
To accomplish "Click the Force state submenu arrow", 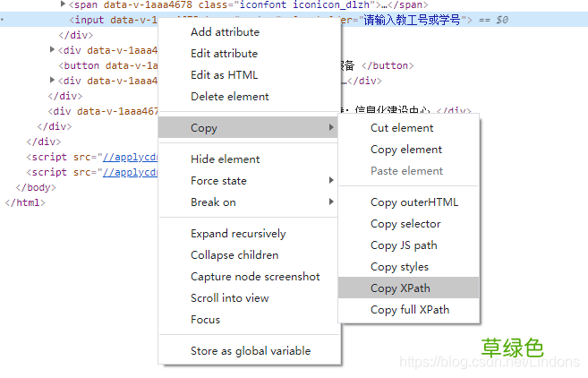I will [331, 180].
